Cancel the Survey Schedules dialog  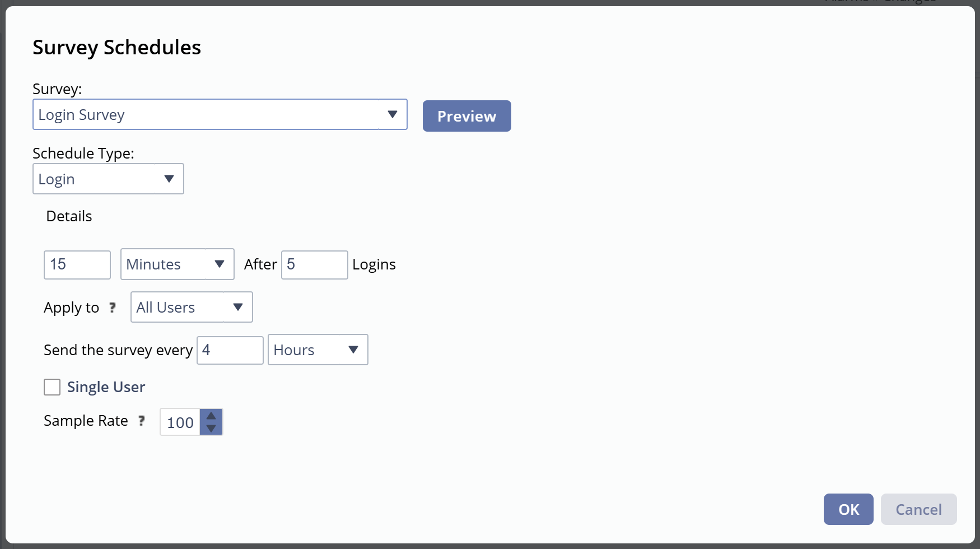(x=918, y=509)
